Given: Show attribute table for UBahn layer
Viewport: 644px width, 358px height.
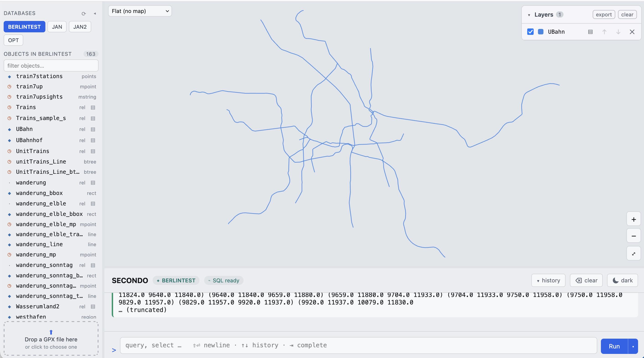Looking at the screenshot, I should click(x=590, y=32).
